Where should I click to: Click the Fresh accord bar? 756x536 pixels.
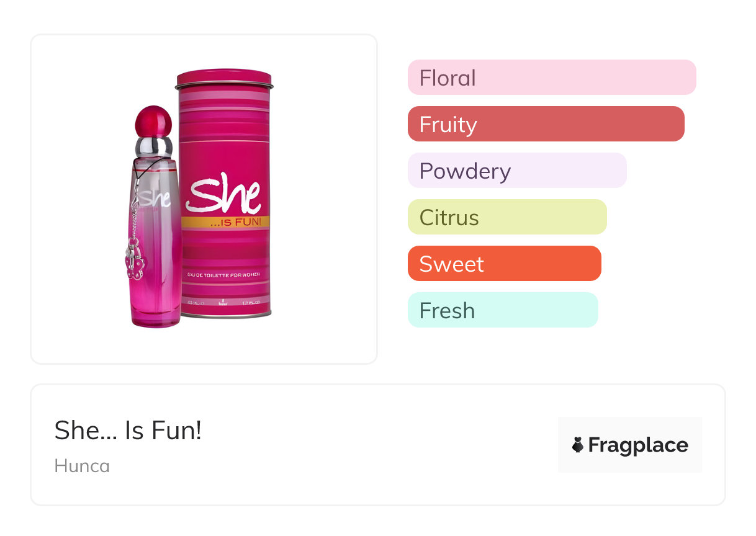tap(502, 310)
